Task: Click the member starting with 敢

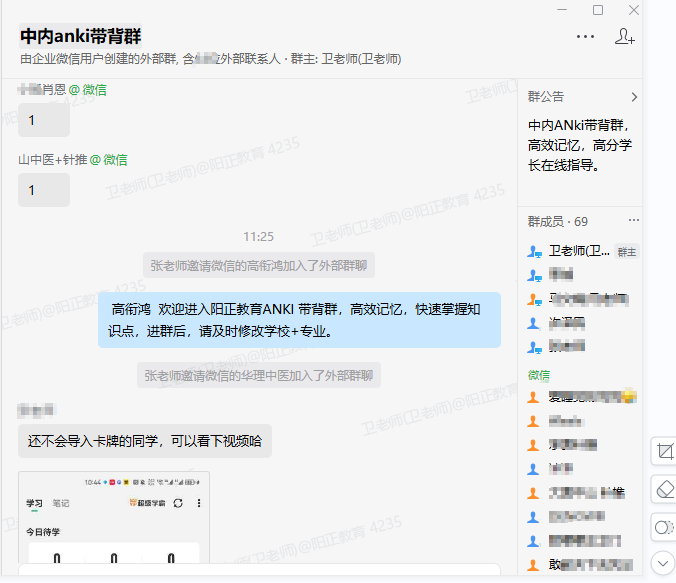Action: (590, 564)
